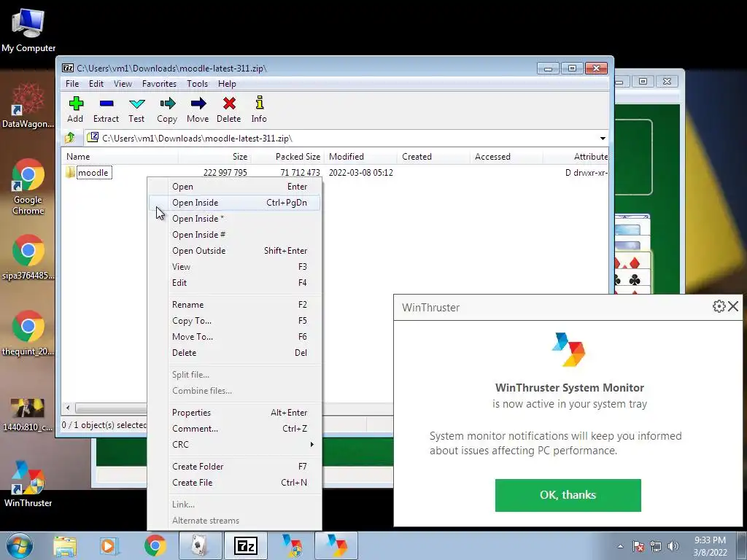Choose Move To... in context menu
The width and height of the screenshot is (747, 560).
(x=234, y=337)
